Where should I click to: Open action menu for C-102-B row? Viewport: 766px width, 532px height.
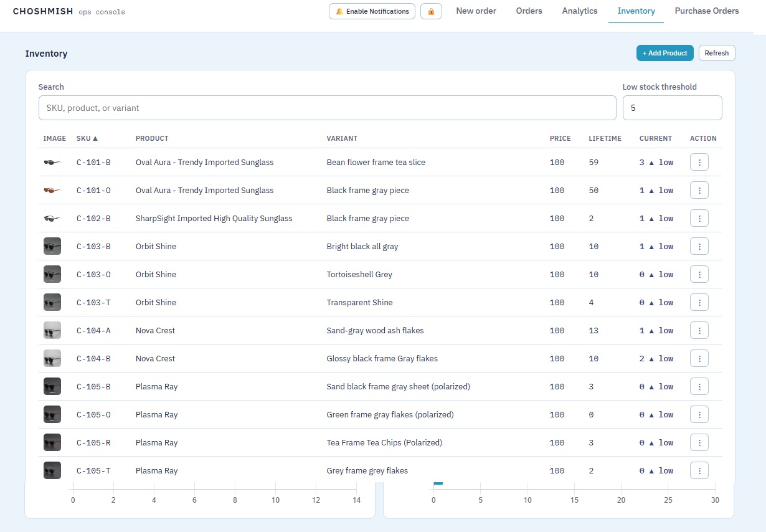coord(699,218)
